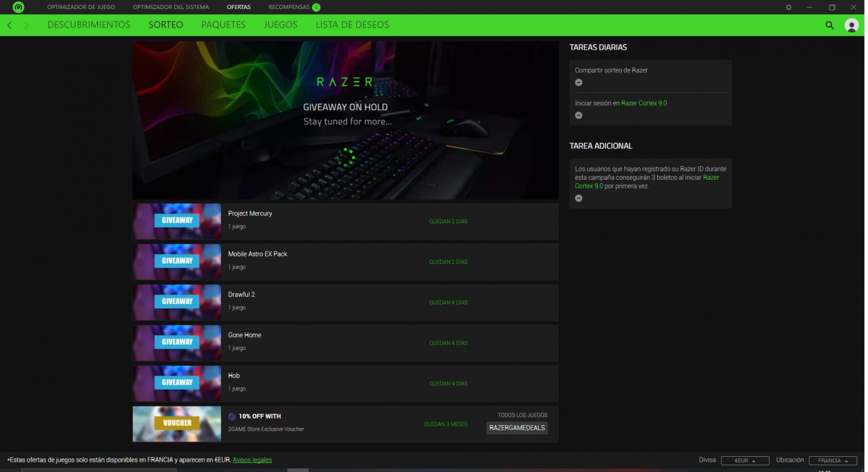The image size is (868, 472).
Task: Click the 10% OFF WITH voucher title
Action: click(261, 417)
